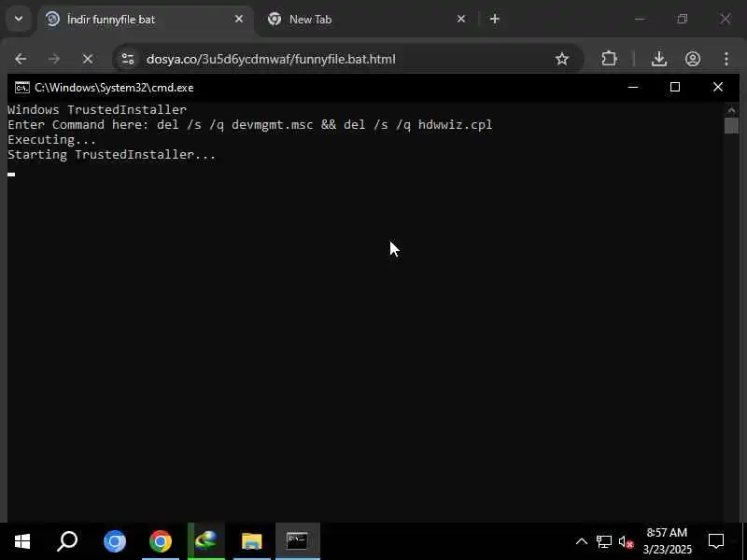The height and width of the screenshot is (560, 747).
Task: Open the Chrome profile avatar icon
Action: click(x=693, y=59)
